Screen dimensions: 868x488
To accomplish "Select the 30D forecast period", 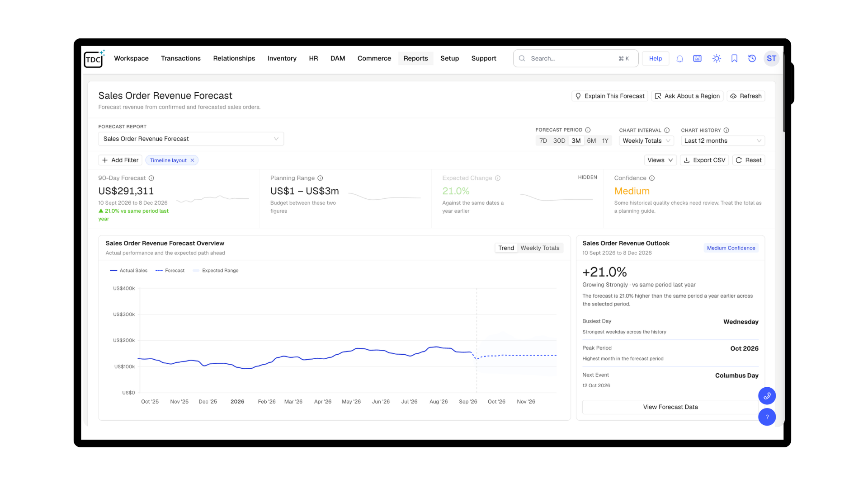I will click(559, 141).
